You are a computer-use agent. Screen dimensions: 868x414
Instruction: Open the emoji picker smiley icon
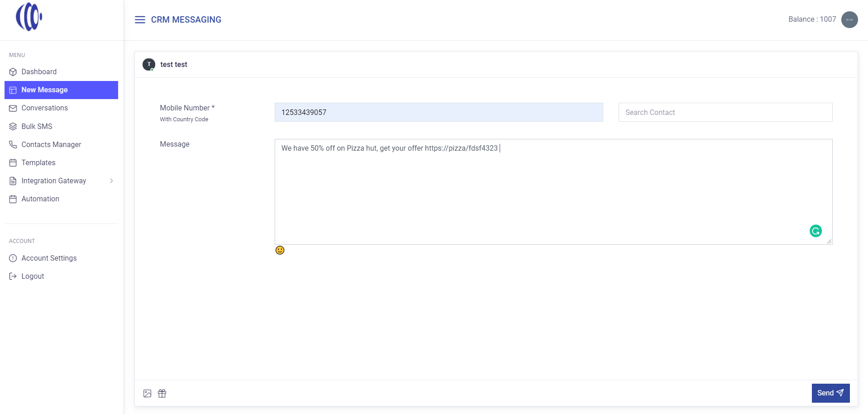point(280,250)
